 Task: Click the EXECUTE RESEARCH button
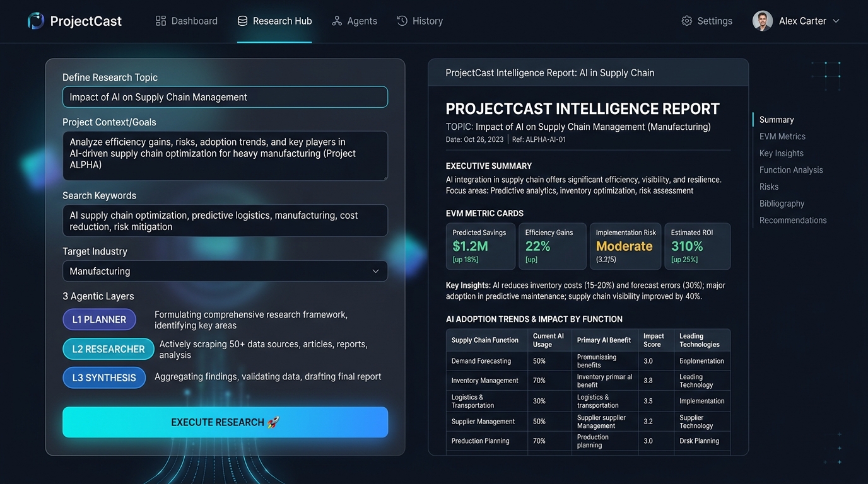(x=225, y=422)
